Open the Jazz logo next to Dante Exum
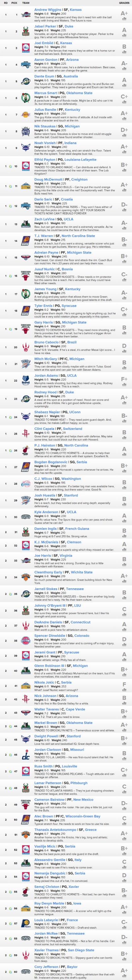This screenshot has height=980, width=132. tap(26, 81)
